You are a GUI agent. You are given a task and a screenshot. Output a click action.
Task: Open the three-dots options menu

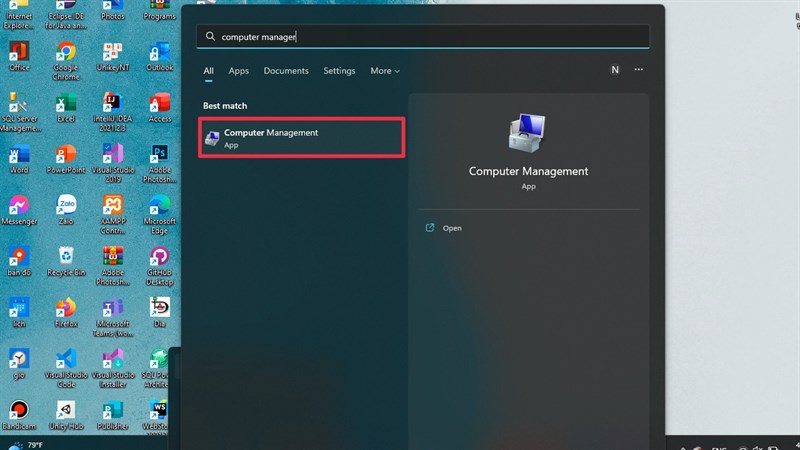tap(638, 70)
